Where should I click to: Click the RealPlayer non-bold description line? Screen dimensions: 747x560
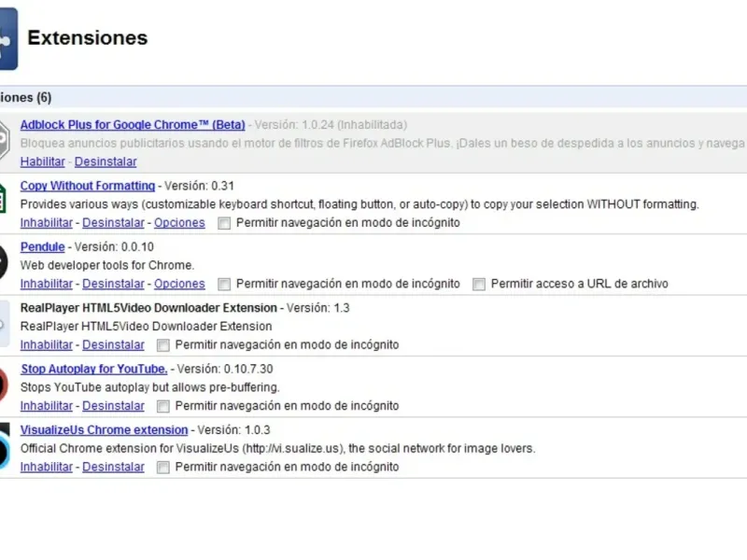pos(147,326)
